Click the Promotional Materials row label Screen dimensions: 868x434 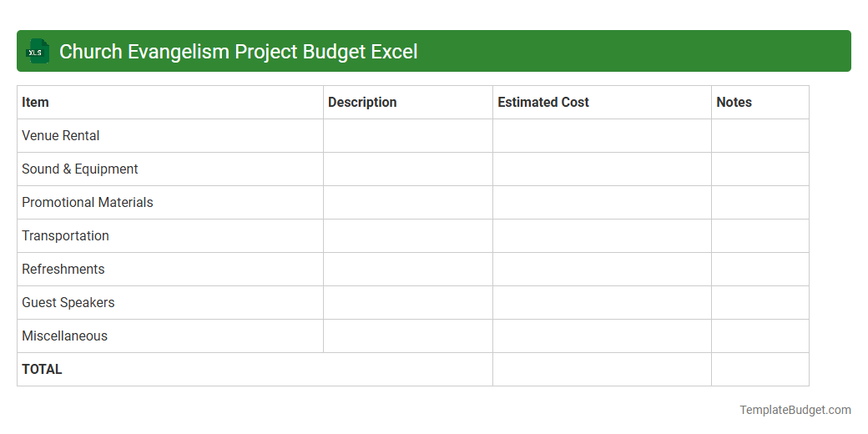pyautogui.click(x=88, y=203)
